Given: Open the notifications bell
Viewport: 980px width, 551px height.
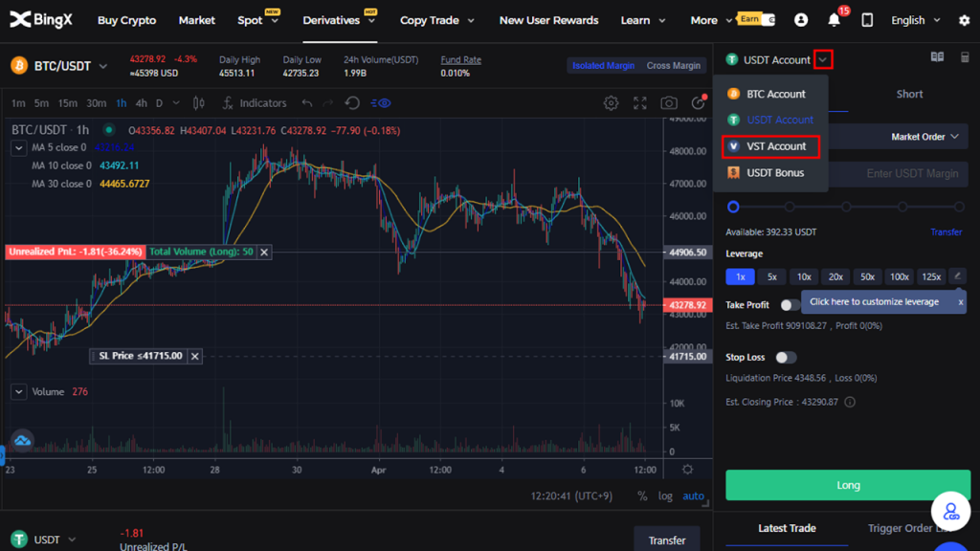Looking at the screenshot, I should coord(834,20).
